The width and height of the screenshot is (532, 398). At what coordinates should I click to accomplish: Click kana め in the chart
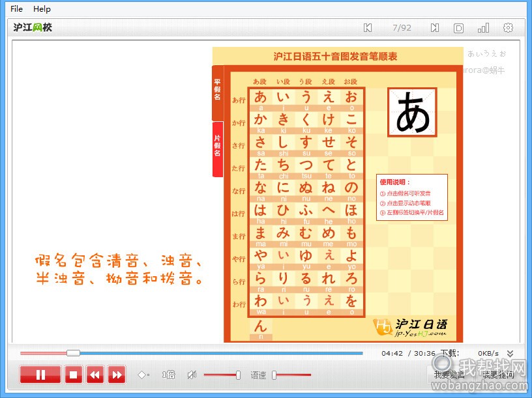click(329, 233)
